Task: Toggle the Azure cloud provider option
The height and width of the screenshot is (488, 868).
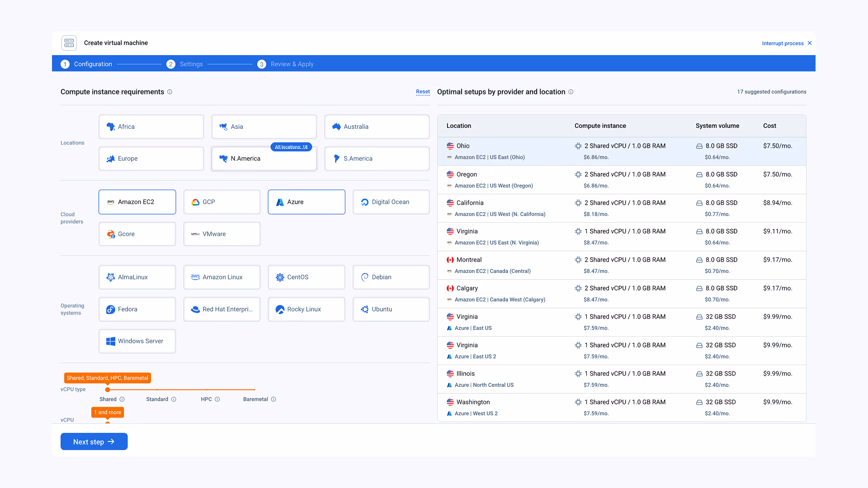Action: (x=306, y=202)
